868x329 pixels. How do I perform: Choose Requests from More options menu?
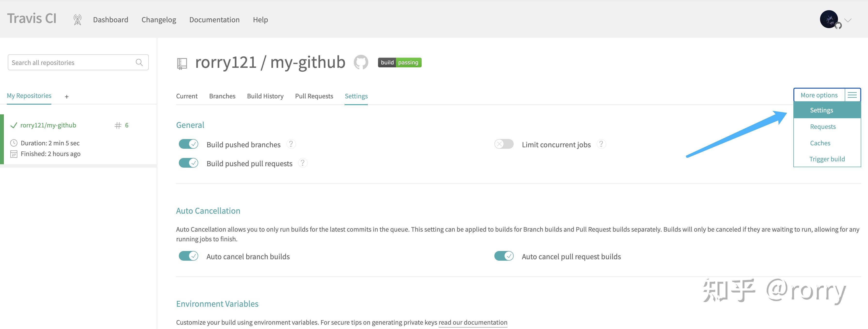coord(827,127)
